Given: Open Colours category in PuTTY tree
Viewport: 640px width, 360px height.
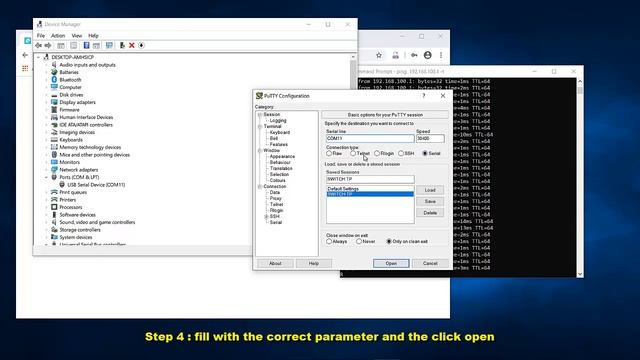Looking at the screenshot, I should [x=277, y=180].
